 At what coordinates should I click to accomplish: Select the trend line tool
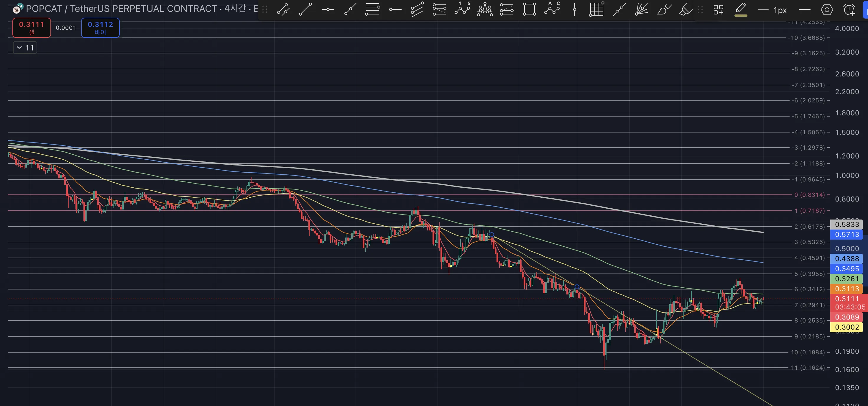(305, 9)
